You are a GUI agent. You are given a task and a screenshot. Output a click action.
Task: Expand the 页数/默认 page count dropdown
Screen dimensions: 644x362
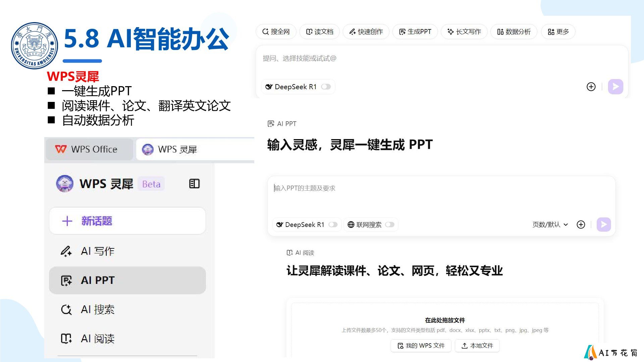click(x=550, y=225)
